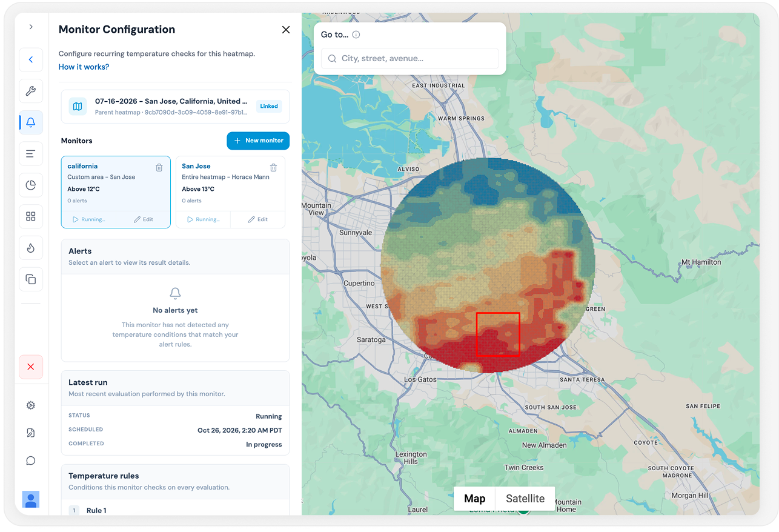Click the Go to info icon
Screen dimensions: 779x532
[356, 35]
